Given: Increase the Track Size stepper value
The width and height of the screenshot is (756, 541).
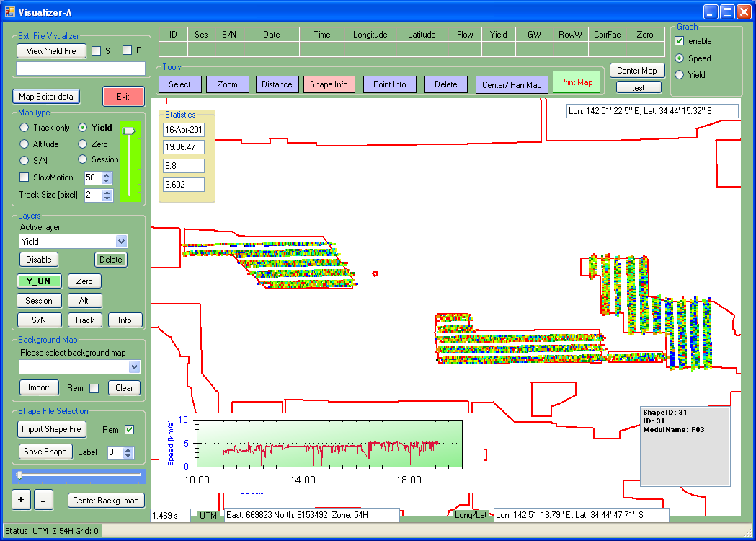Looking at the screenshot, I should (107, 192).
